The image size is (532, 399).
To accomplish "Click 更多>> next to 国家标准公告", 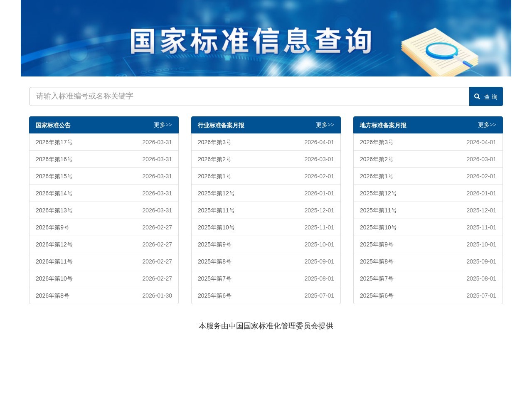I will point(163,125).
